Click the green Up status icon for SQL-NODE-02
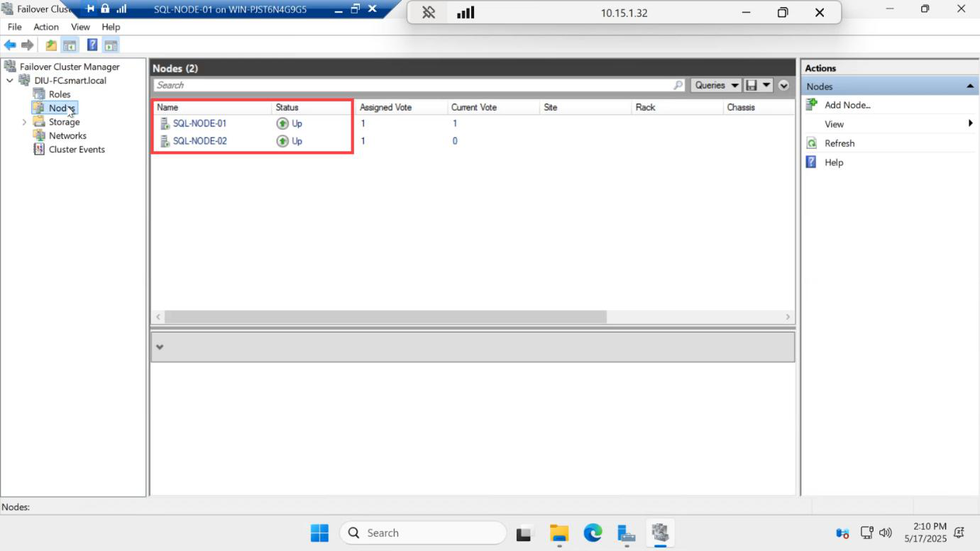The image size is (980, 551). coord(282,141)
